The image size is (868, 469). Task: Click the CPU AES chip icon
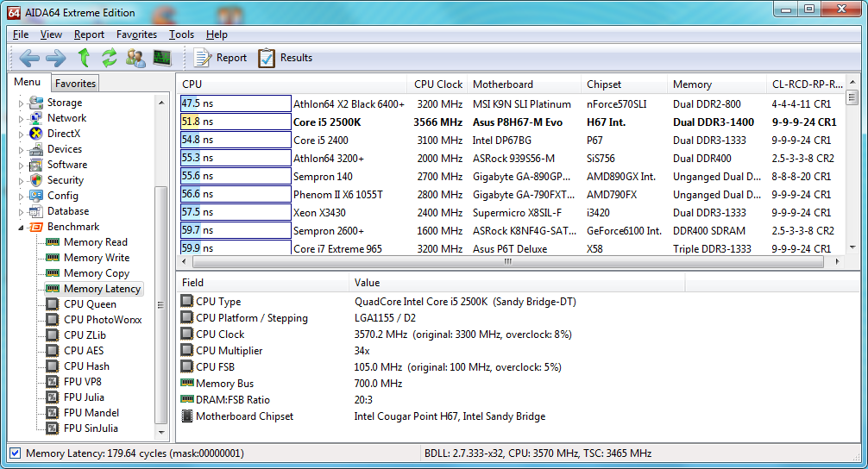click(53, 350)
